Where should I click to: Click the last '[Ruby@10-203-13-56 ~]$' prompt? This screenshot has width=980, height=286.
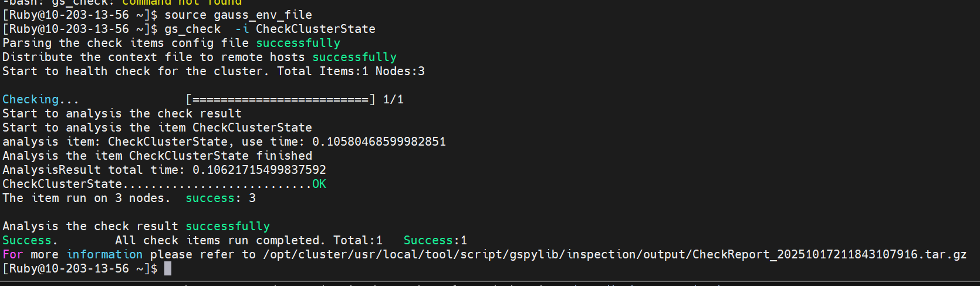pos(80,269)
